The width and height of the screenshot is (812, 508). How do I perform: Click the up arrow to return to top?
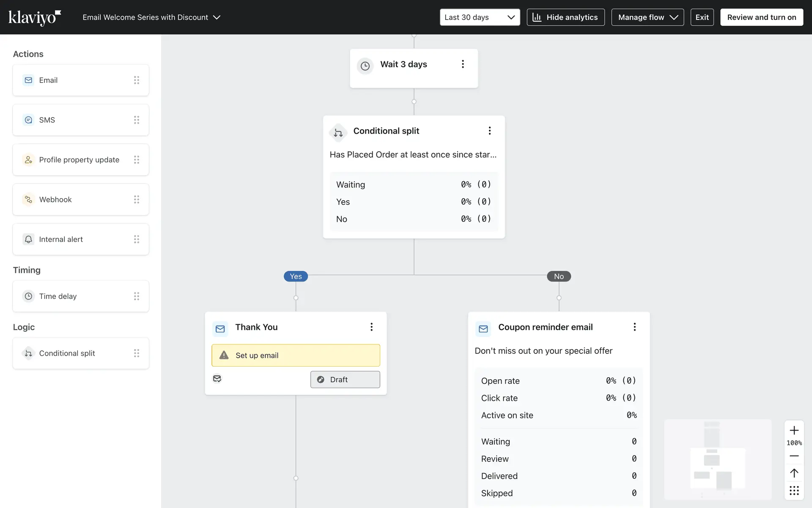click(794, 473)
